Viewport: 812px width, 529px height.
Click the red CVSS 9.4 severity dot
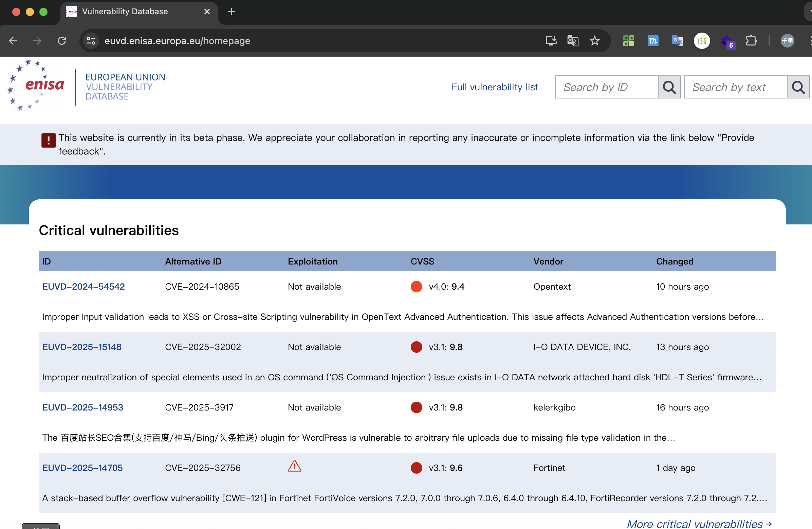point(416,287)
